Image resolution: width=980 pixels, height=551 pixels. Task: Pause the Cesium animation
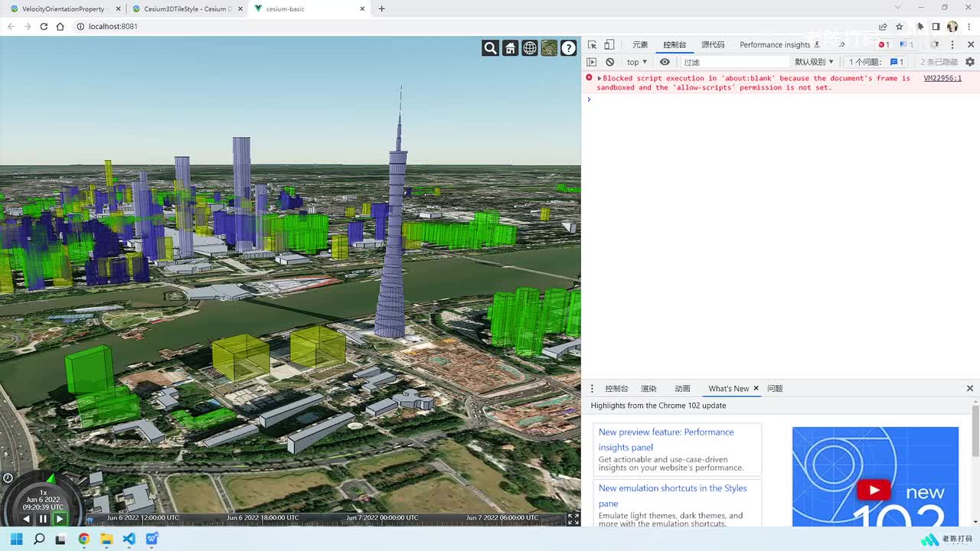point(43,519)
